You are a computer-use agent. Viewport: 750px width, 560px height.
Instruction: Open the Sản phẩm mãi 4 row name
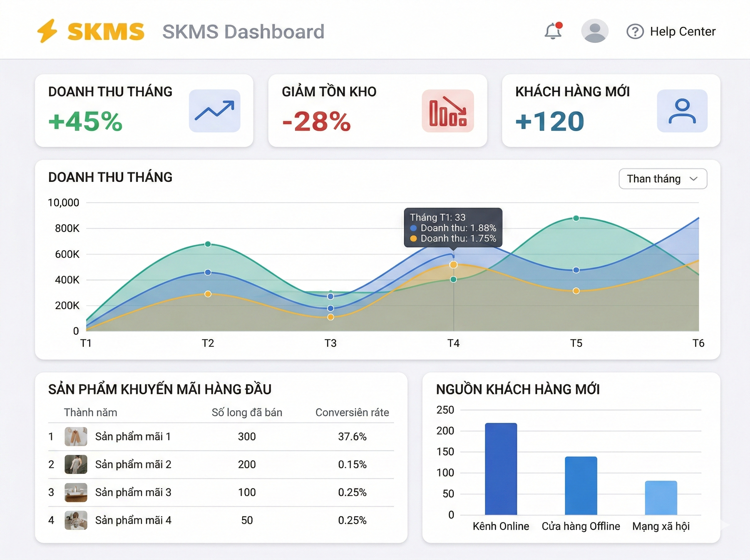(133, 520)
